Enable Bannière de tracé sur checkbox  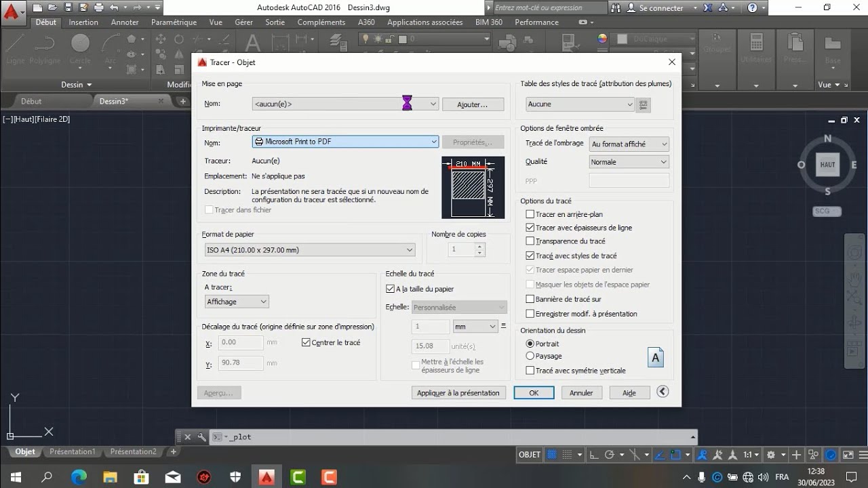530,299
